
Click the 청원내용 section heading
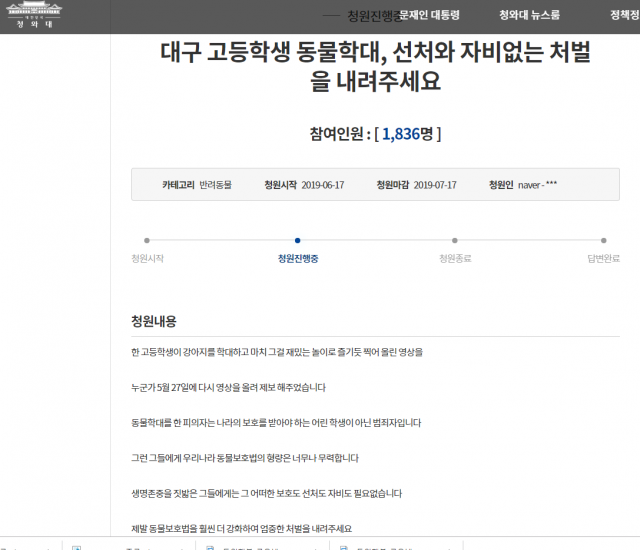(x=154, y=321)
